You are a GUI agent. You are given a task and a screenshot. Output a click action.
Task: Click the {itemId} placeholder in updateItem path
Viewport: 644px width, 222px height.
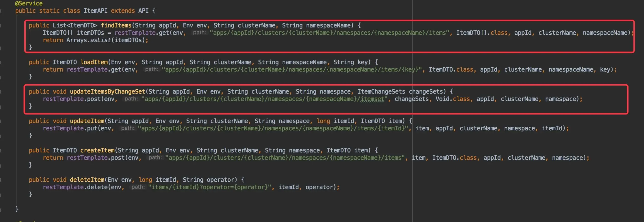(x=391, y=128)
